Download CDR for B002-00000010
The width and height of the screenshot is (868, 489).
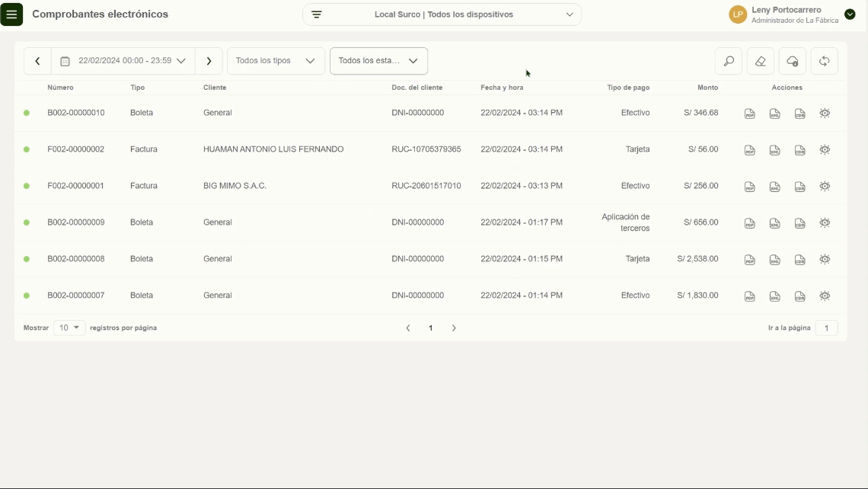click(x=800, y=113)
